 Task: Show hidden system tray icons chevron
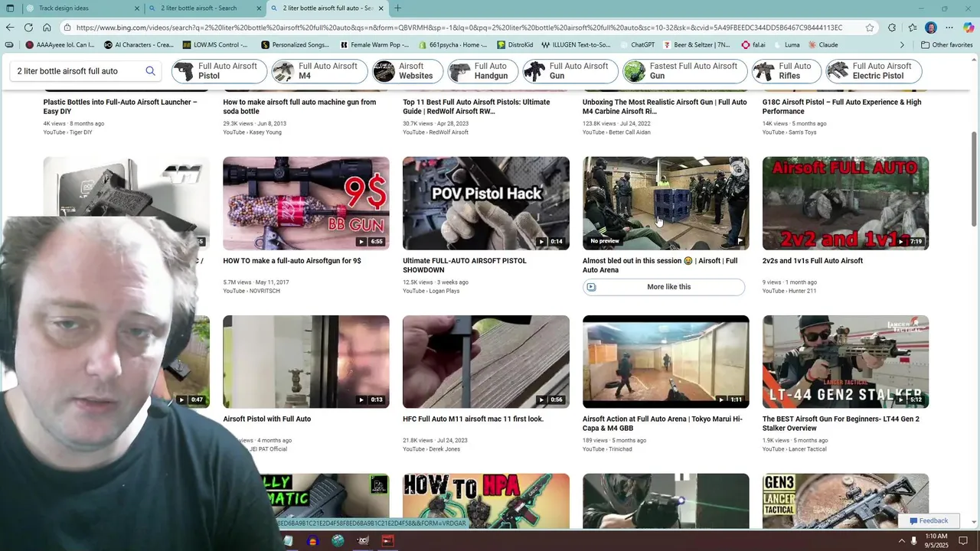point(901,540)
